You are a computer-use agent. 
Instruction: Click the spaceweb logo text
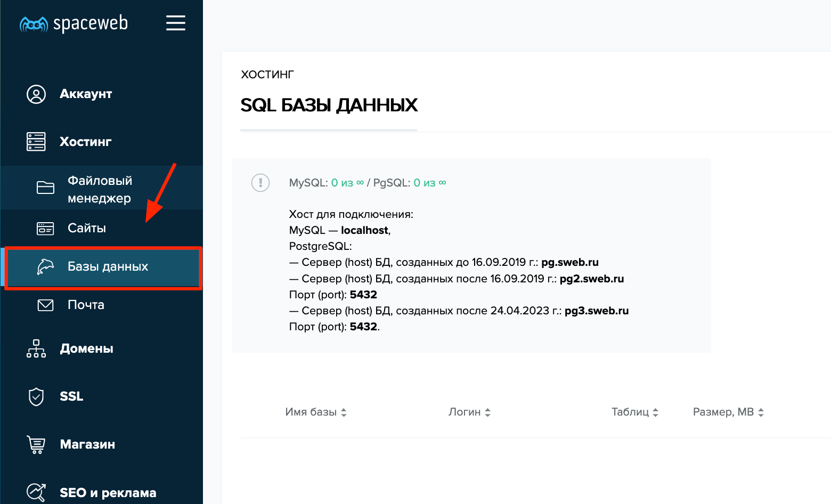[91, 24]
